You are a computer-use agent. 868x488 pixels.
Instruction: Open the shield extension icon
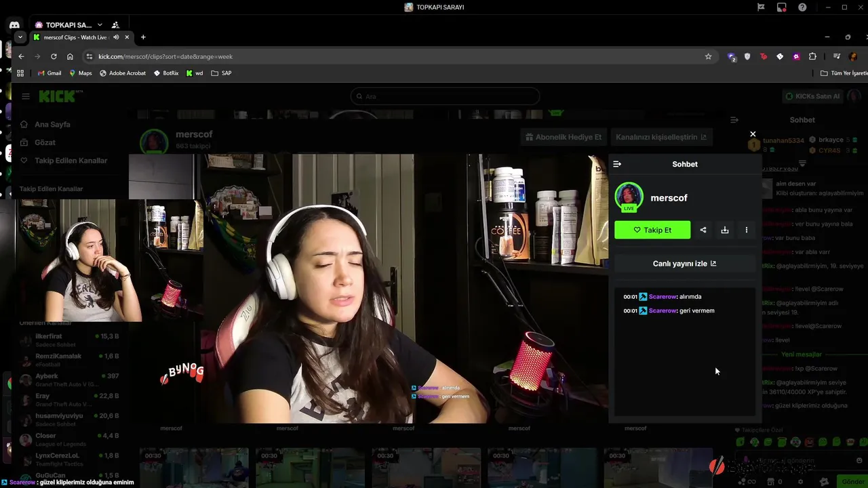[x=747, y=56]
